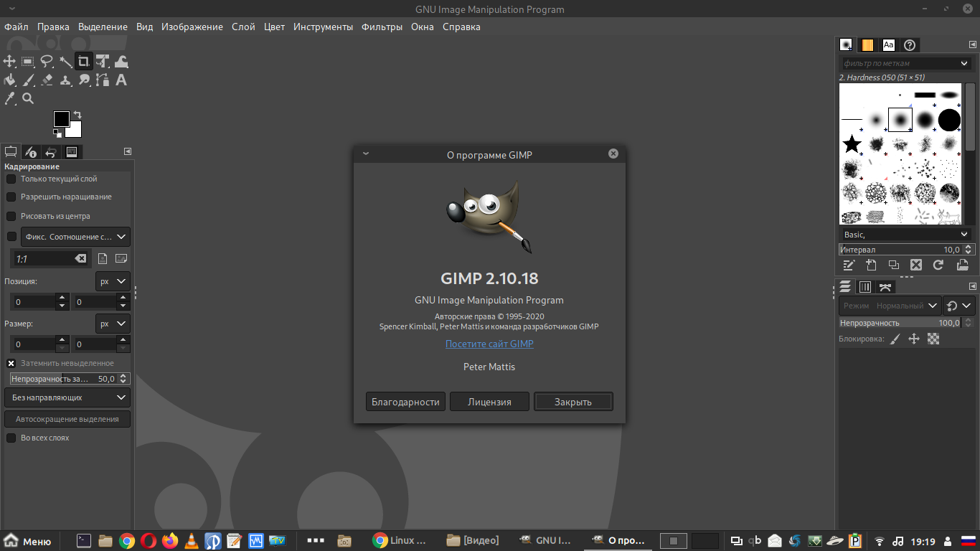Select the Bucket Fill tool
This screenshot has height=551, width=980.
click(9, 80)
